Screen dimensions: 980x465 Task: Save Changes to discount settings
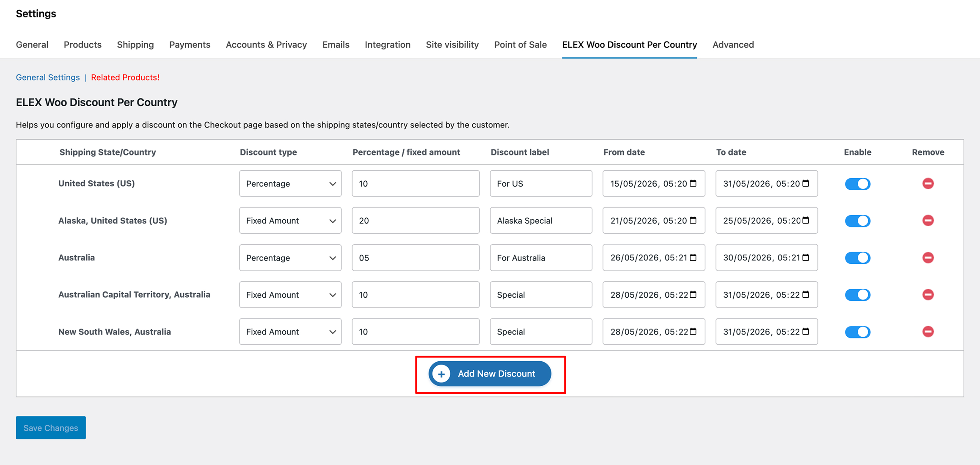click(51, 428)
